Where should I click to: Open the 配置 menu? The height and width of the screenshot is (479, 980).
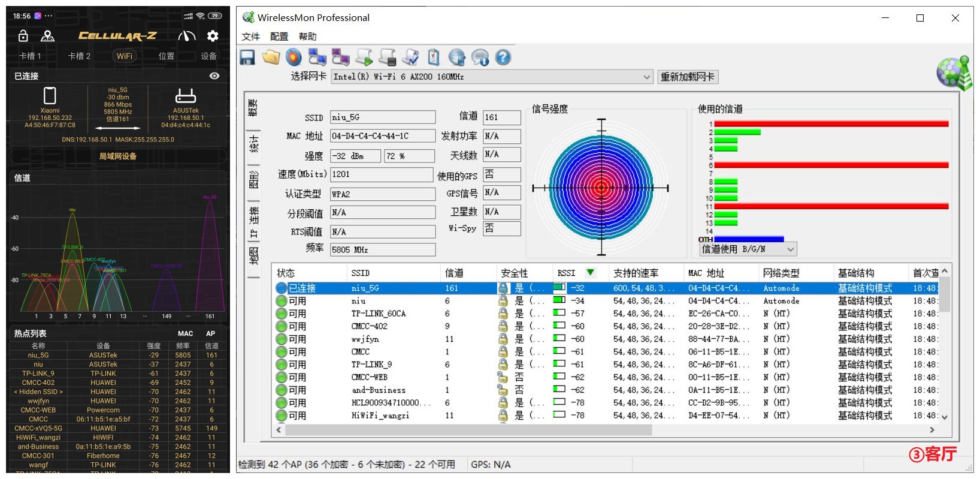tap(279, 37)
